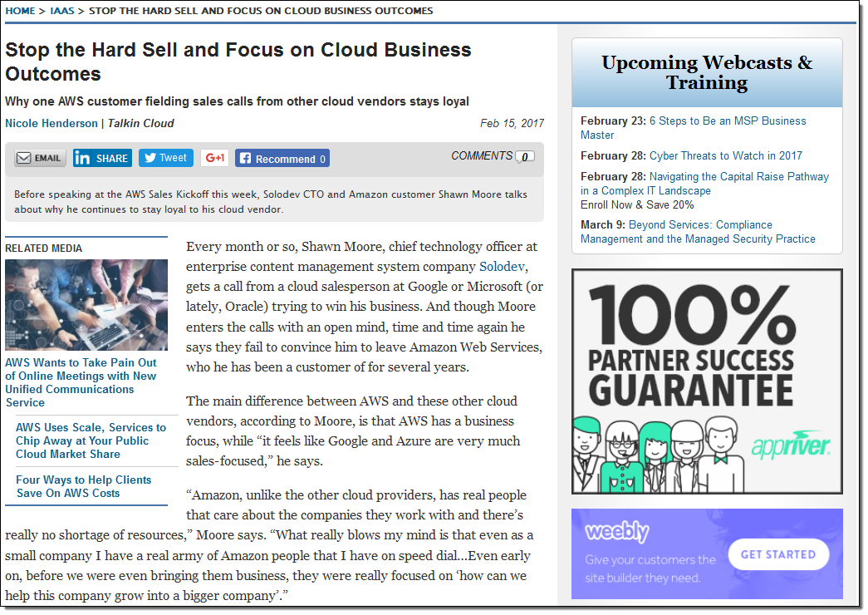Viewport: 868px width, 615px height.
Task: Click IAAS breadcrumb link
Action: [x=62, y=11]
